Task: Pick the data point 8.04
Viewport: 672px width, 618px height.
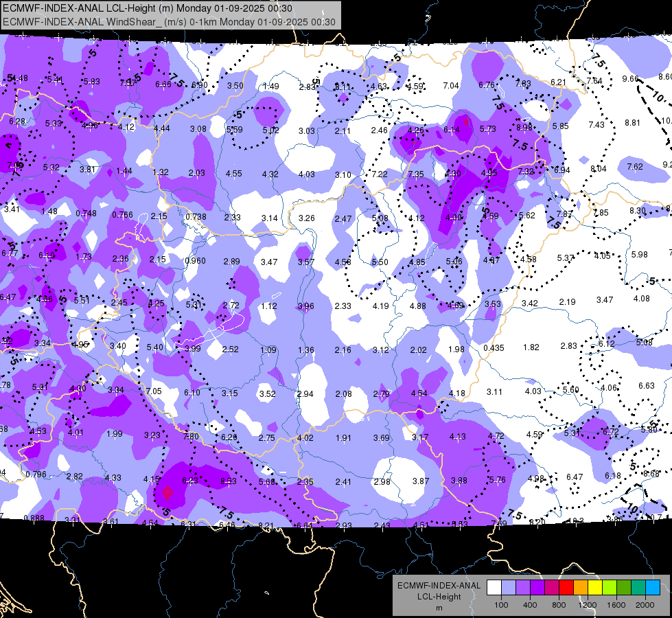Action: 599,168
